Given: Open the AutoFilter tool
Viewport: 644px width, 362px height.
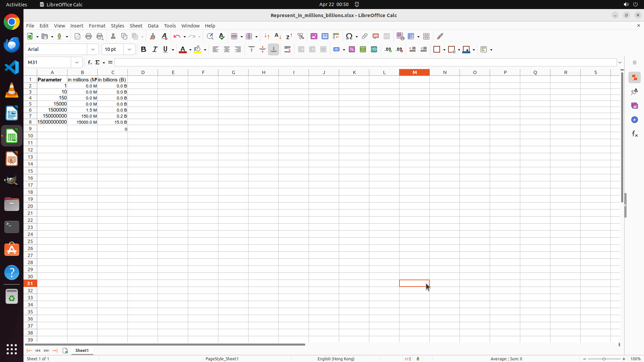Looking at the screenshot, I should (301, 36).
